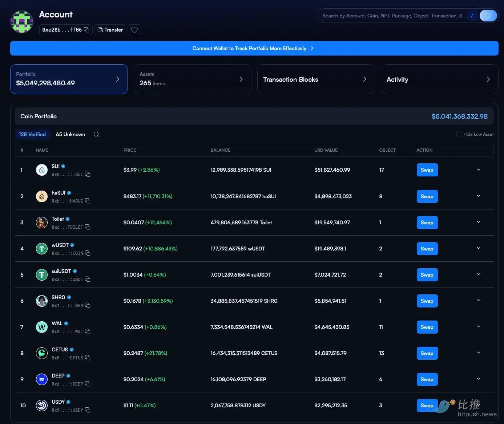This screenshot has height=424, width=504.
Task: Expand the WAL row details
Action: click(478, 326)
